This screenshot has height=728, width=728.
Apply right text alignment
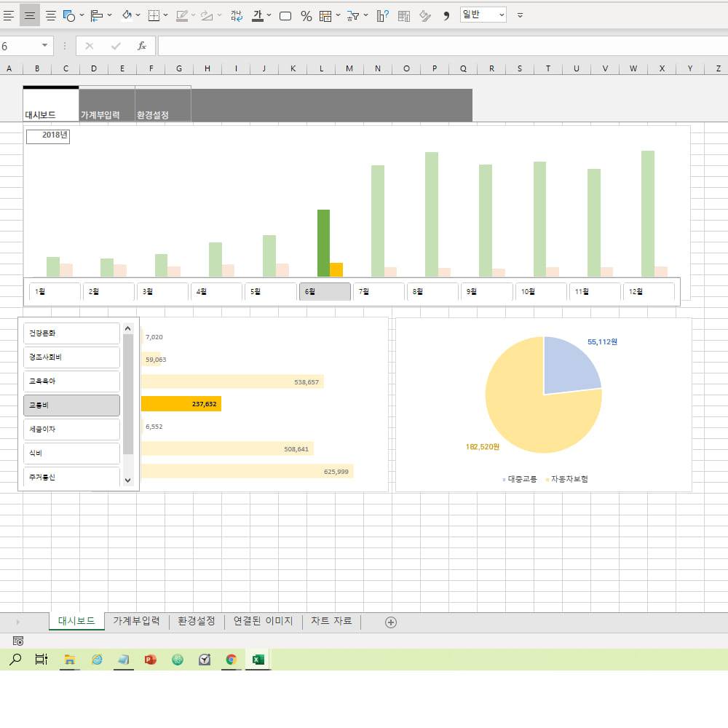pyautogui.click(x=51, y=16)
